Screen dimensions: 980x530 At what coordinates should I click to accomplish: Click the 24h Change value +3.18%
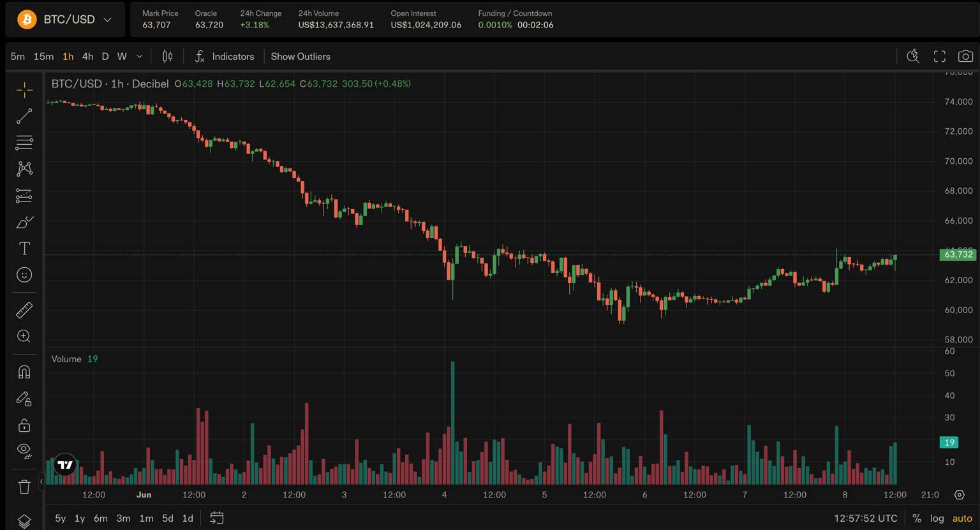click(255, 25)
